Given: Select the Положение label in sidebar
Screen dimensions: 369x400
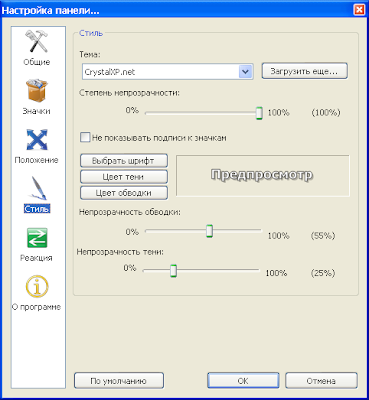Looking at the screenshot, I should 37,160.
